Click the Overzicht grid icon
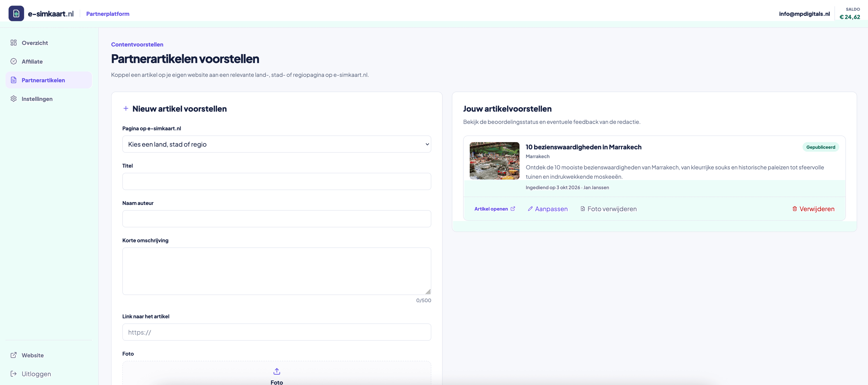Viewport: 868px width, 385px height. [x=14, y=43]
